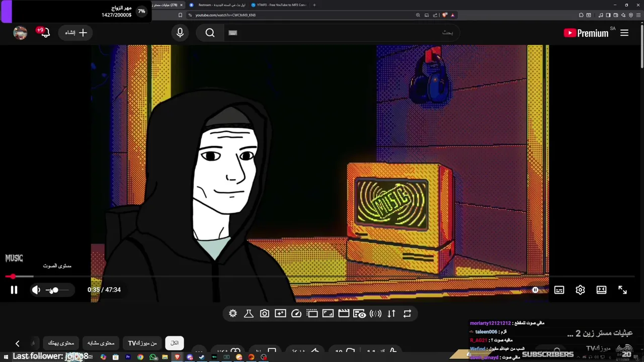Open Google Chrome from taskbar

[x=140, y=357]
